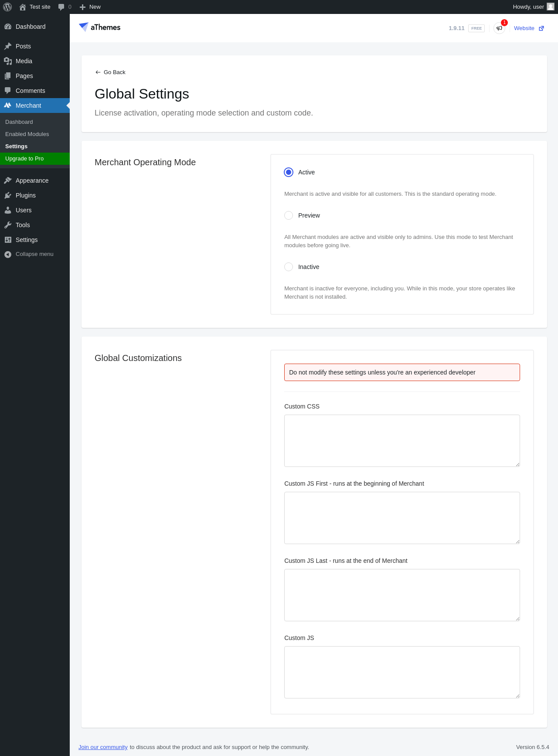Open the New content dropdown

[90, 7]
